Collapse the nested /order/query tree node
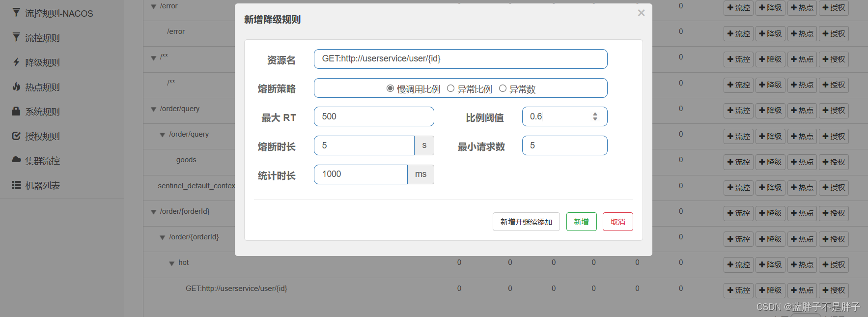868x317 pixels. 162,135
